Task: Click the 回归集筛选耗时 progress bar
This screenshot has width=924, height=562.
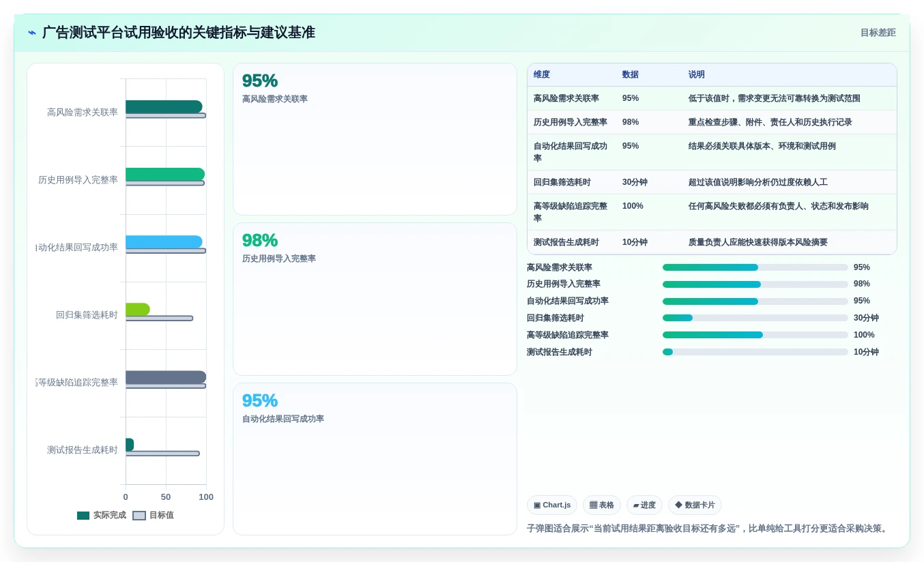Action: pyautogui.click(x=755, y=318)
